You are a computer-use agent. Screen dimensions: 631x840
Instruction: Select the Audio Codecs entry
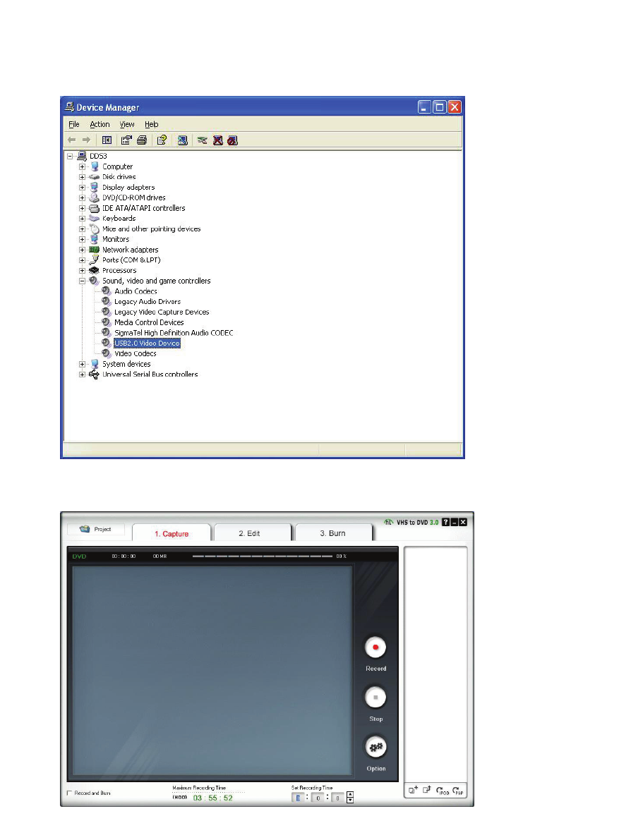click(x=136, y=291)
